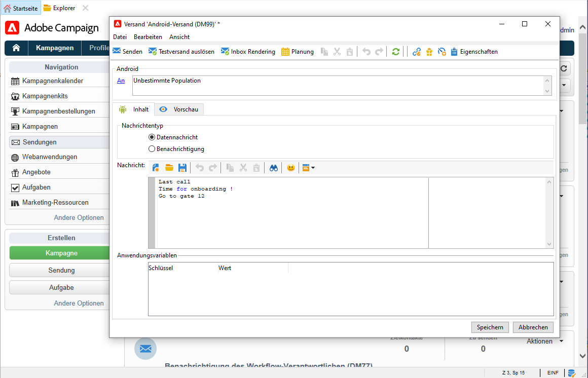Switch to the Inhalt tab
This screenshot has height=378, width=588.
(134, 109)
